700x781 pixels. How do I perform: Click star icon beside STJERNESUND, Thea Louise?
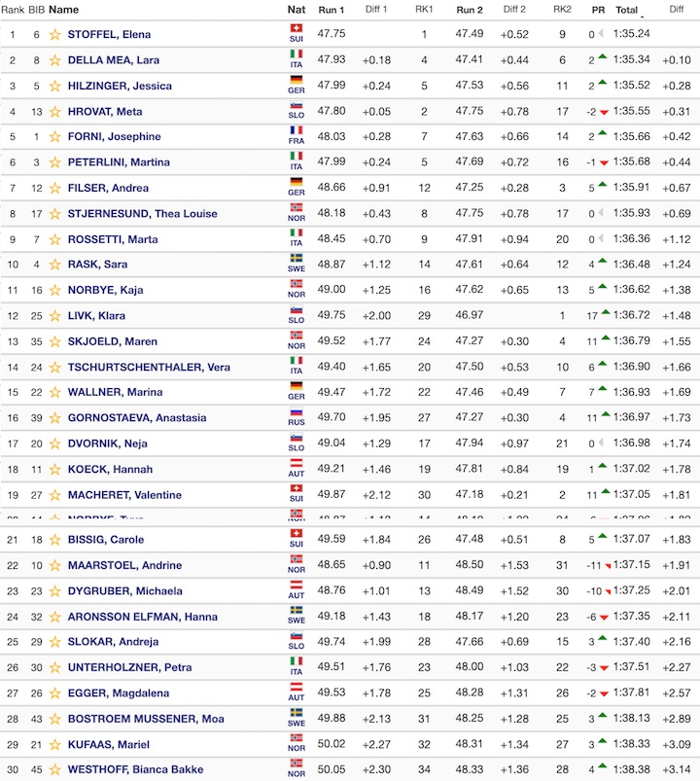[54, 214]
